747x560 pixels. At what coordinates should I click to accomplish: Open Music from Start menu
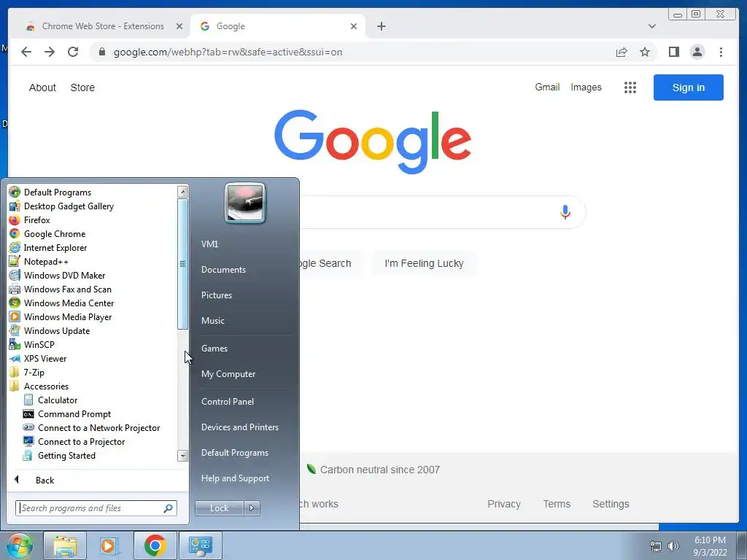(x=212, y=321)
